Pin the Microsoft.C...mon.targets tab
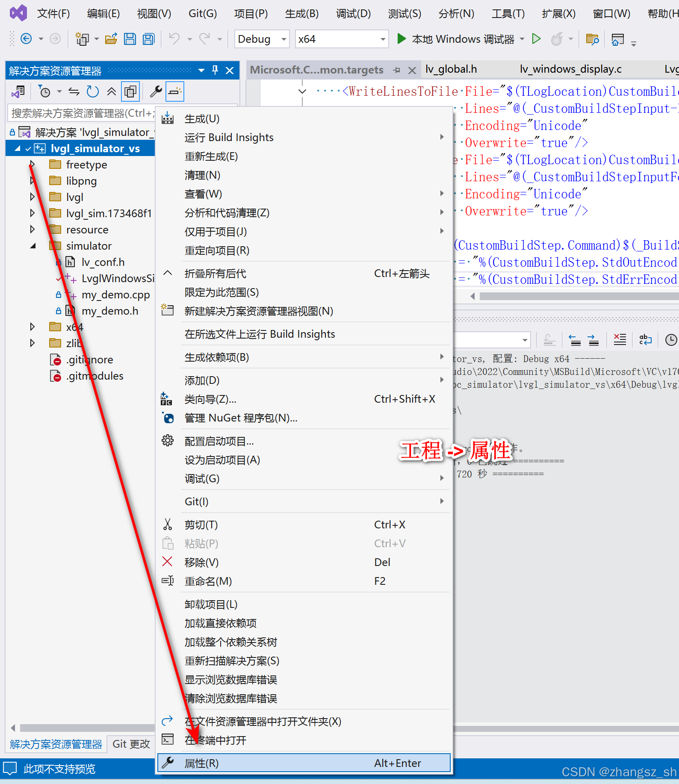 point(397,70)
